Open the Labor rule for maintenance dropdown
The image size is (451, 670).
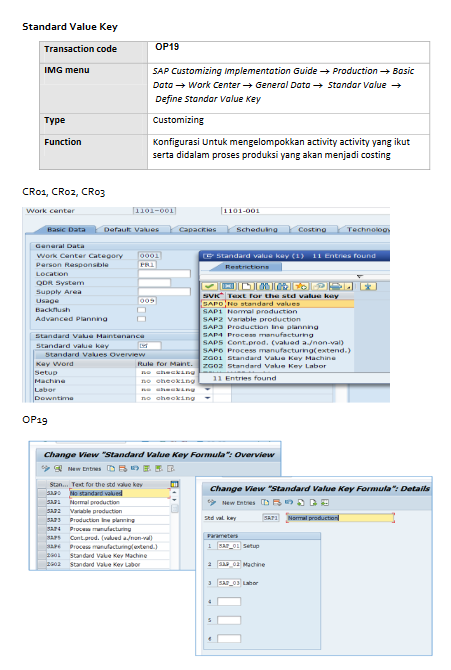click(208, 389)
